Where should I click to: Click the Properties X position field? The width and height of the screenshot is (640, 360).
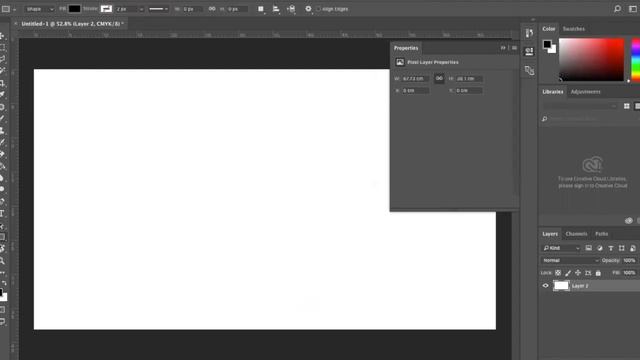click(x=415, y=91)
